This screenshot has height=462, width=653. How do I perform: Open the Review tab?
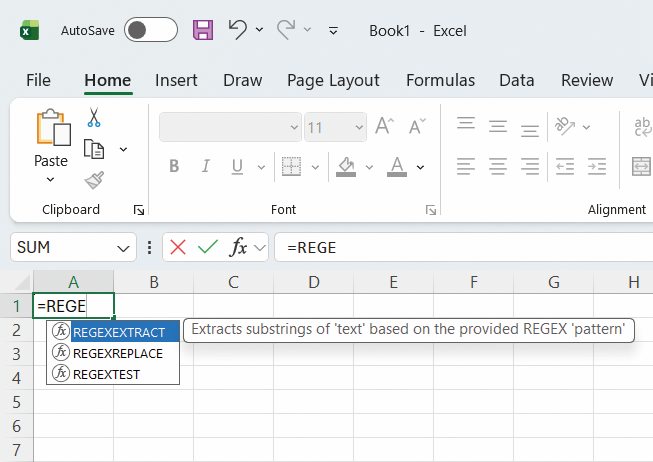pyautogui.click(x=587, y=80)
